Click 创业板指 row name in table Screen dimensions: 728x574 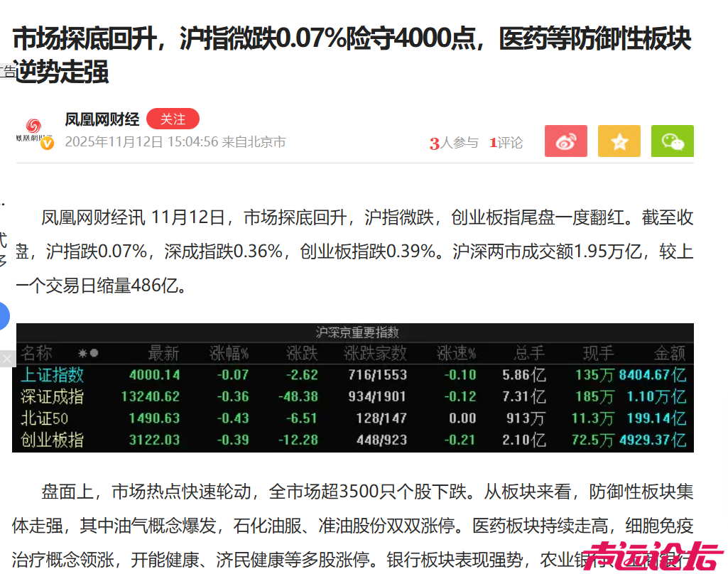pyautogui.click(x=52, y=440)
